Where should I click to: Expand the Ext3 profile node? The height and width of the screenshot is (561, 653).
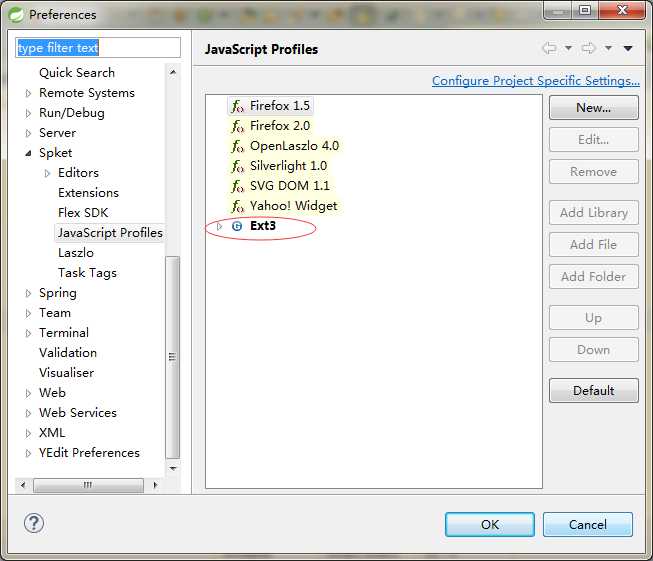tap(219, 226)
